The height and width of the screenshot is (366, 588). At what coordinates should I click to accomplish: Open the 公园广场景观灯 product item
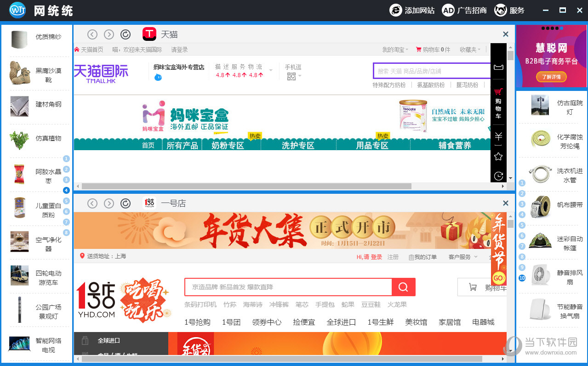37,310
